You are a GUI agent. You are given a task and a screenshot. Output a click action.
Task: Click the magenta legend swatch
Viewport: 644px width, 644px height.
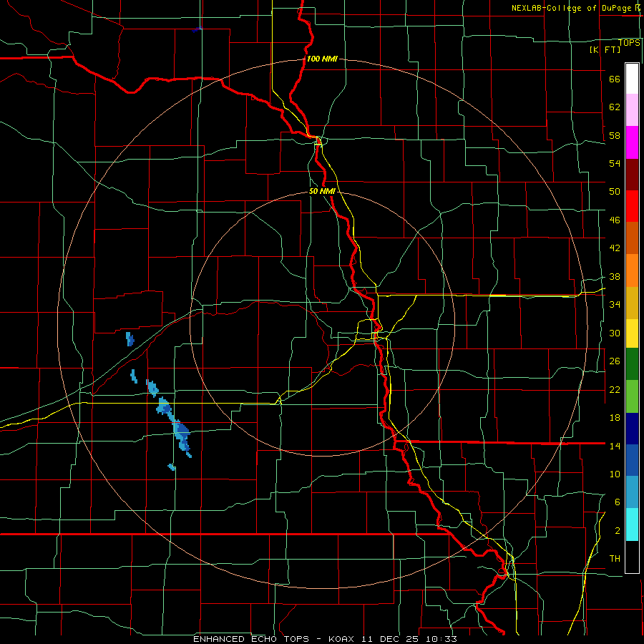click(x=632, y=142)
